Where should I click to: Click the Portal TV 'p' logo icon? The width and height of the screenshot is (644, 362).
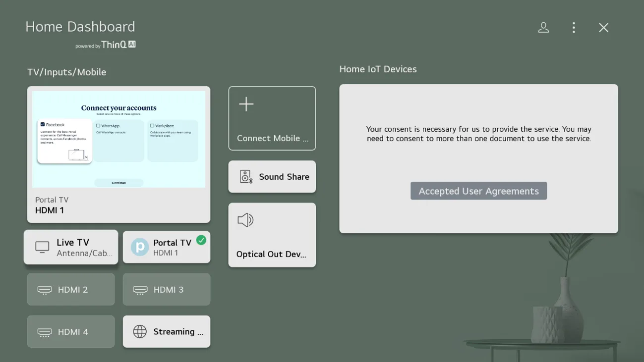140,247
